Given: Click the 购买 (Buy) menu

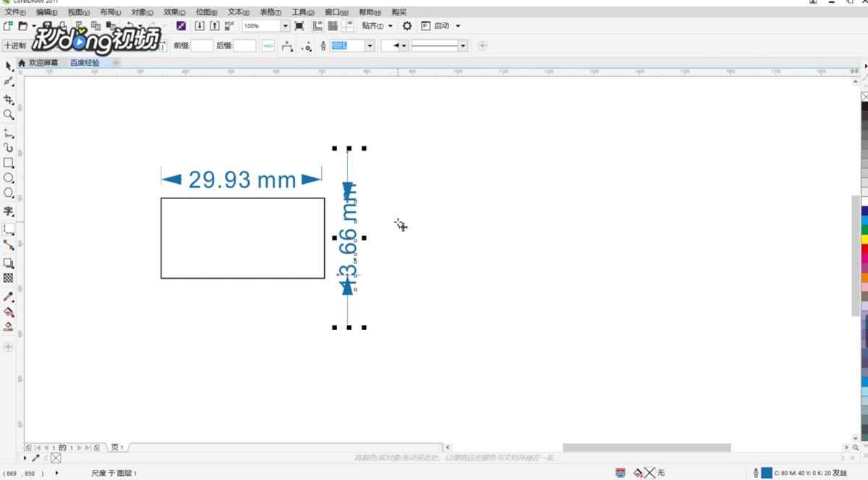Looking at the screenshot, I should point(399,12).
